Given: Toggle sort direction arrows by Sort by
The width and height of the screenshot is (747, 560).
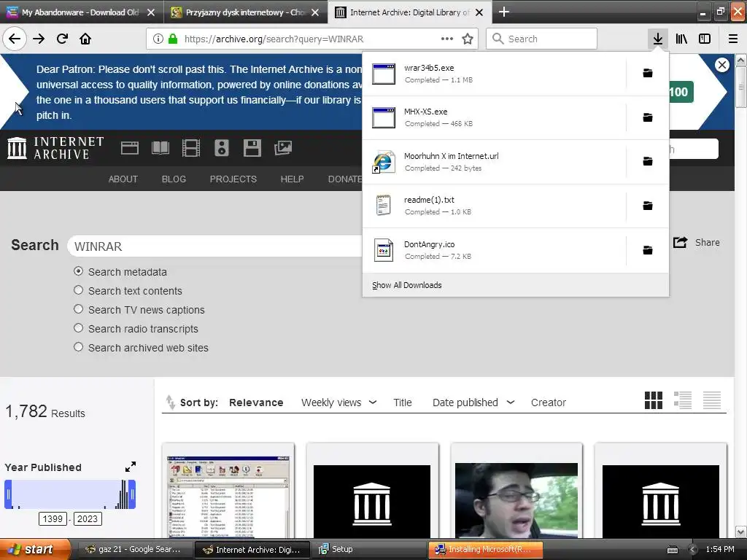Looking at the screenshot, I should pos(170,402).
